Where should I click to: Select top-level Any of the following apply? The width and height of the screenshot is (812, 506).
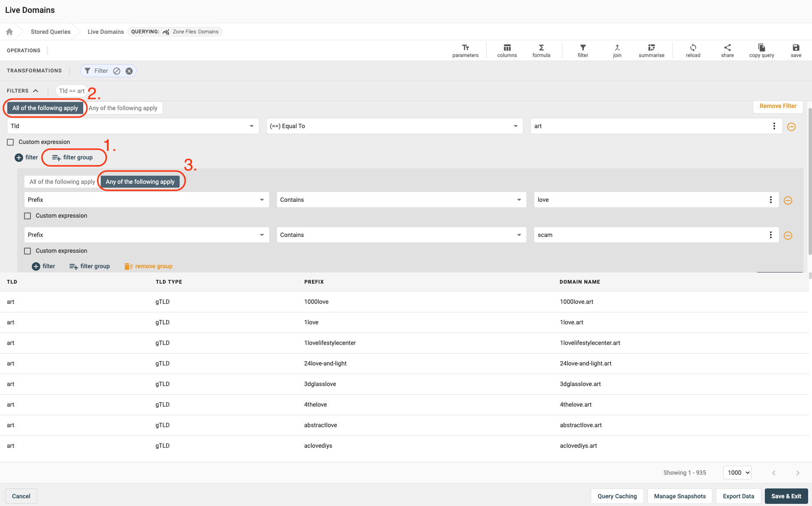pyautogui.click(x=123, y=108)
